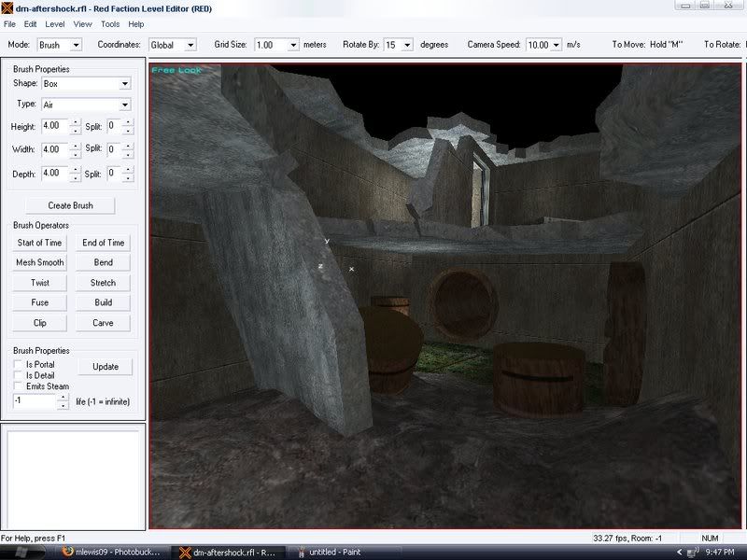Apply the Stretch brush operator
This screenshot has width=747, height=560.
pyautogui.click(x=103, y=283)
